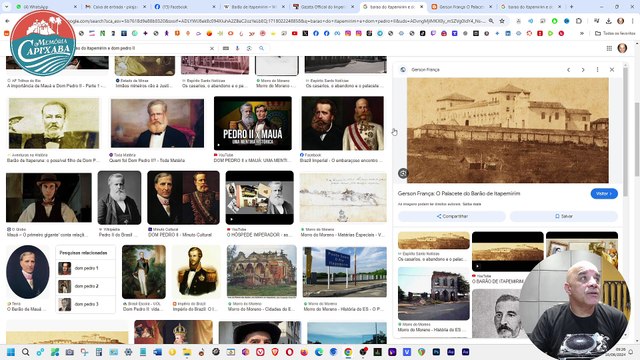Close the image preview panel

click(x=612, y=70)
